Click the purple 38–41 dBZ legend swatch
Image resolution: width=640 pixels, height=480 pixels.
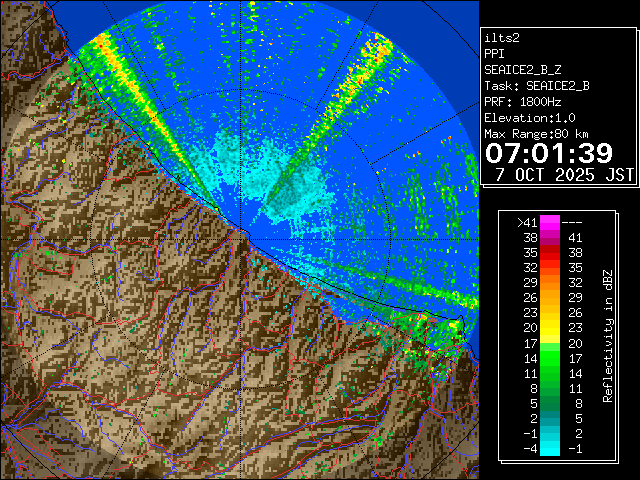tap(550, 238)
